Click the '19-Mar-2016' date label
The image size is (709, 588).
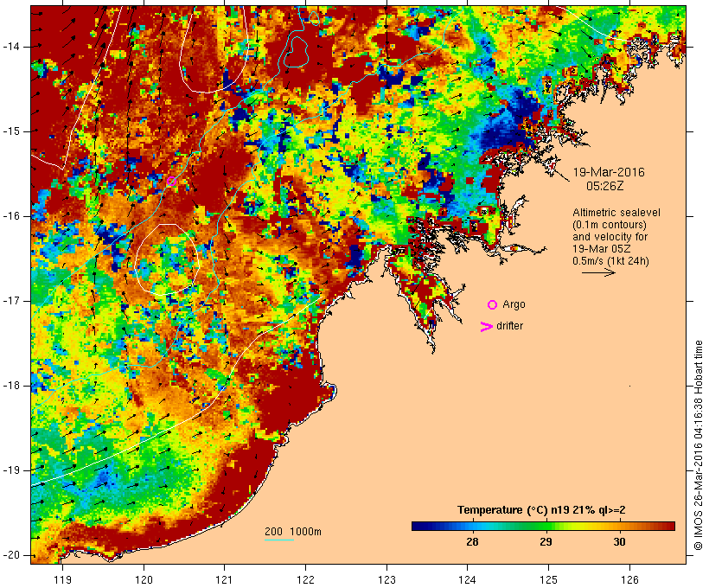click(609, 172)
